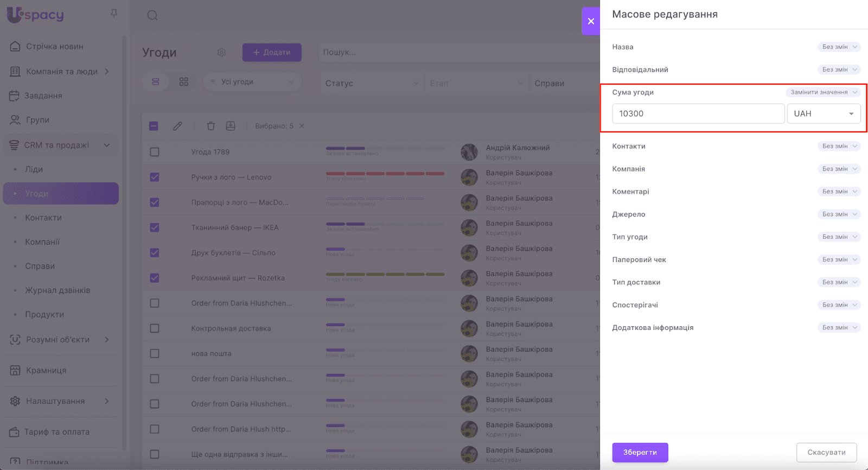Viewport: 868px width, 470px height.
Task: Click the search magnifier icon in top bar
Action: point(152,15)
